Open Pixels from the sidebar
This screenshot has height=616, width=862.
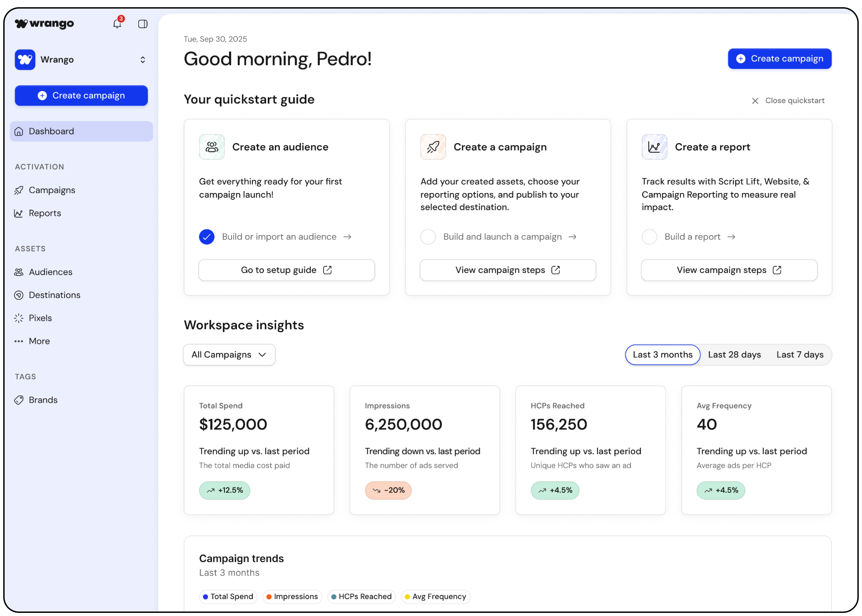click(x=40, y=318)
